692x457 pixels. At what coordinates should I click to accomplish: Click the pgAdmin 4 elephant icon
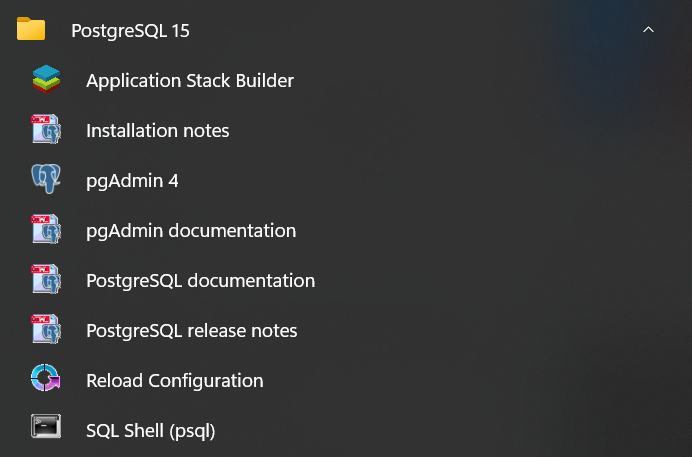[x=46, y=180]
